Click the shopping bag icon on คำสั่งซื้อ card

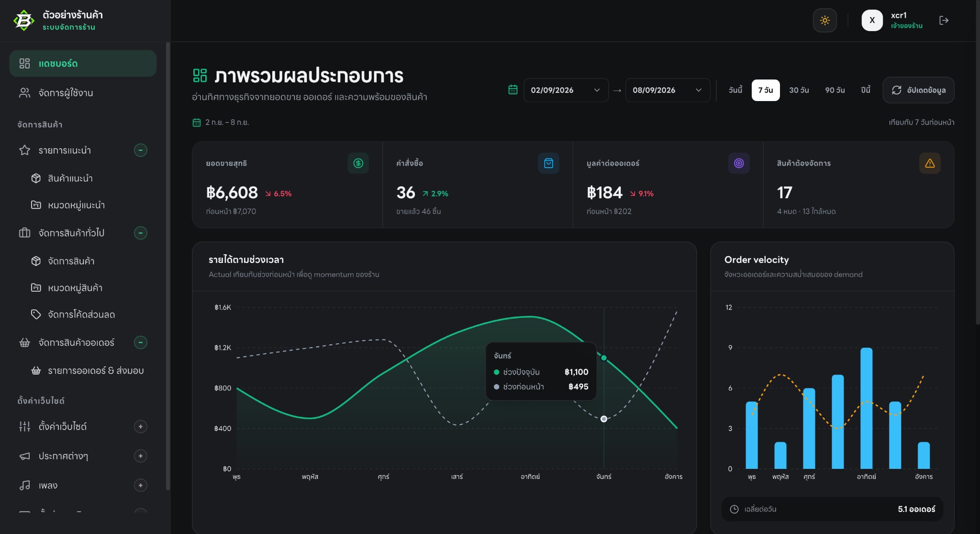tap(548, 163)
